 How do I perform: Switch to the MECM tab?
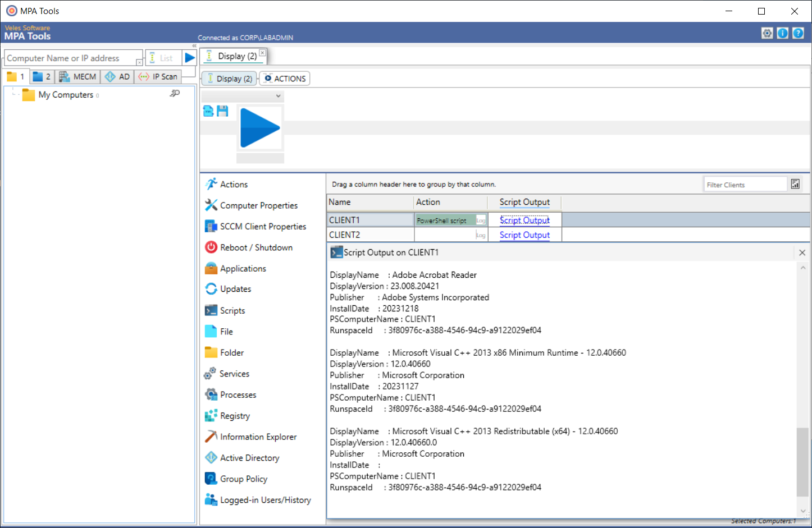[x=77, y=76]
